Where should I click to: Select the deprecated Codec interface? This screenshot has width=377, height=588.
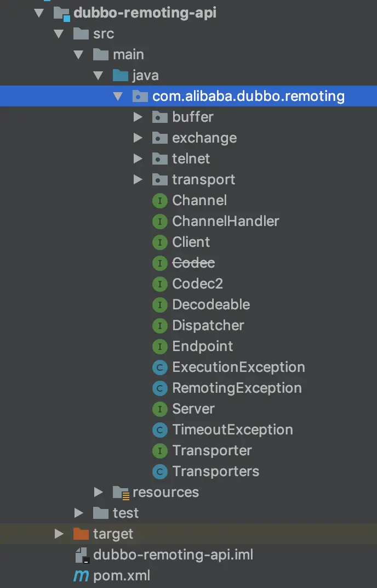192,263
